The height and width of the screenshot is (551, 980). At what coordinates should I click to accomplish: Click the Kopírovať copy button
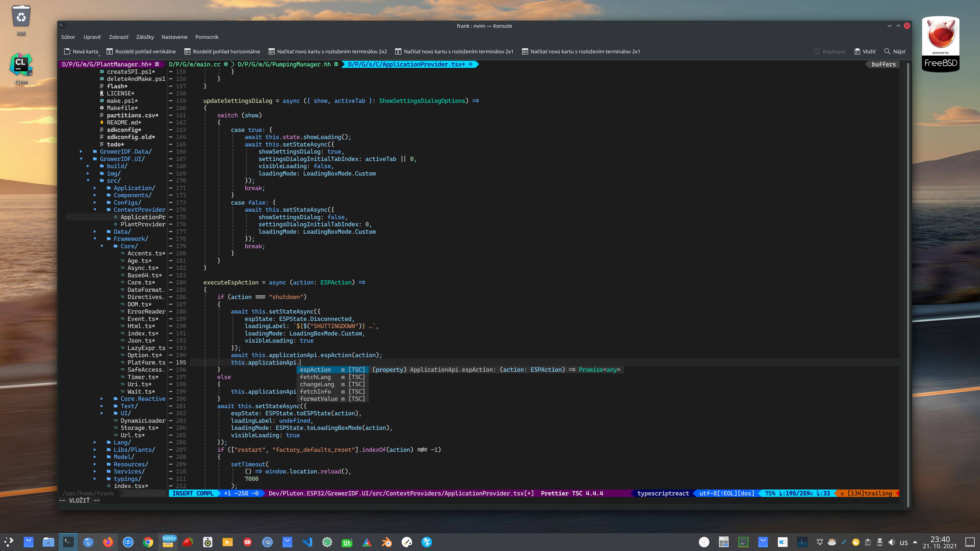[x=830, y=51]
